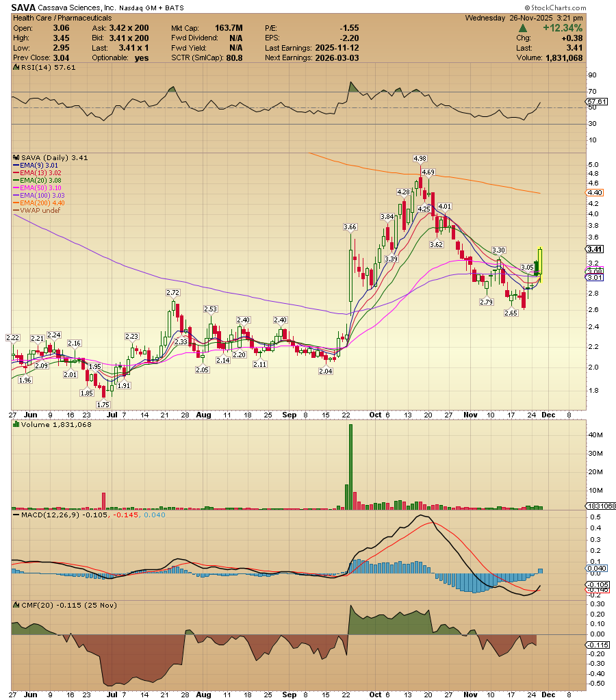Click the magenta EMA(50) legend line swatch
Screen dimensions: 616x700
click(x=16, y=188)
